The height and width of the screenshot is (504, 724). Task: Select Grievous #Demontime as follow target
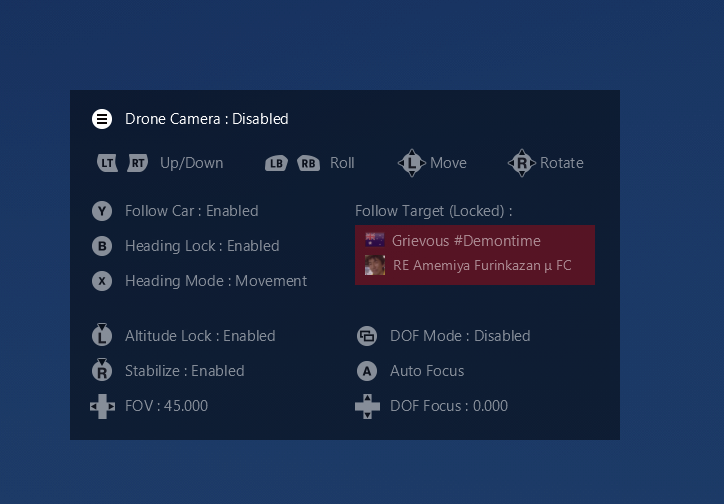point(466,241)
